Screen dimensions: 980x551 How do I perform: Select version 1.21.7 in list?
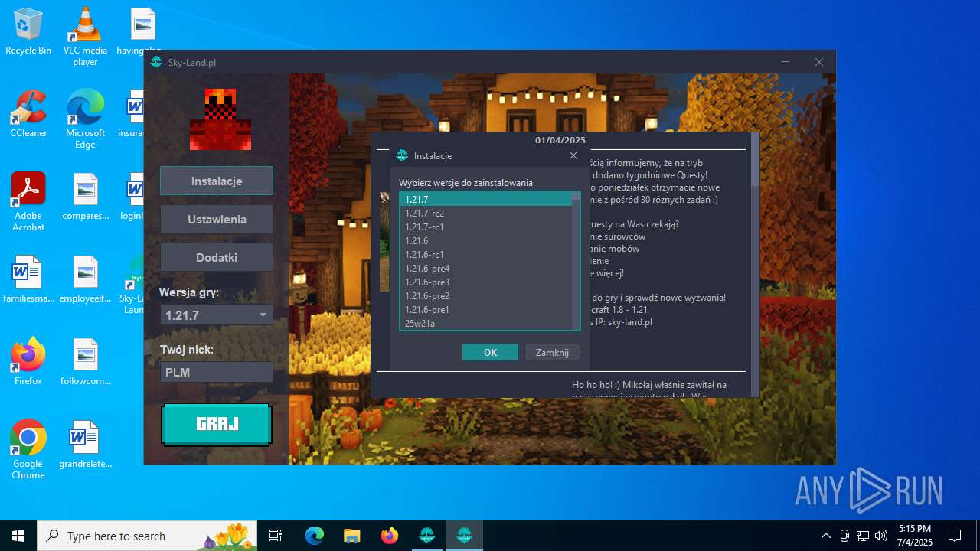[485, 199]
